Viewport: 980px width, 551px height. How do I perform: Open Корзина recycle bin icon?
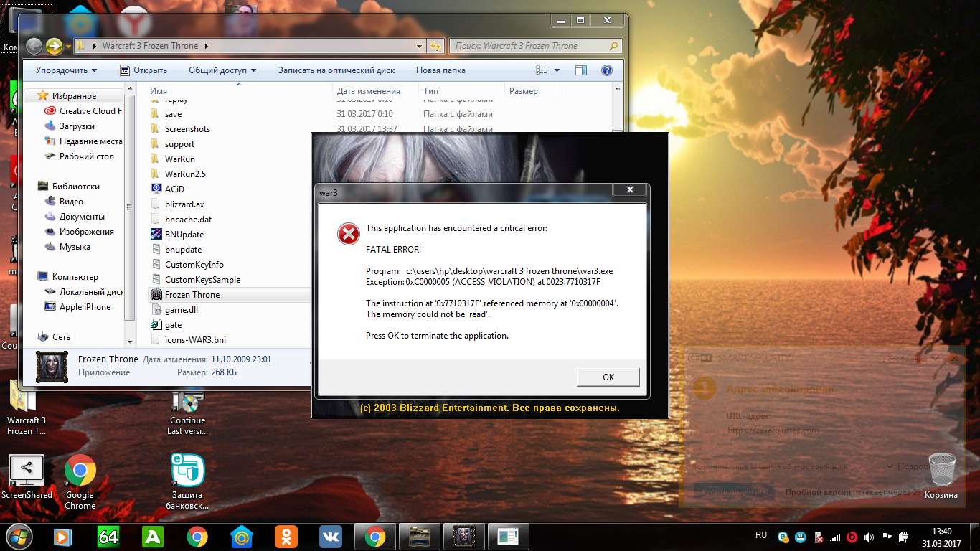click(x=941, y=476)
